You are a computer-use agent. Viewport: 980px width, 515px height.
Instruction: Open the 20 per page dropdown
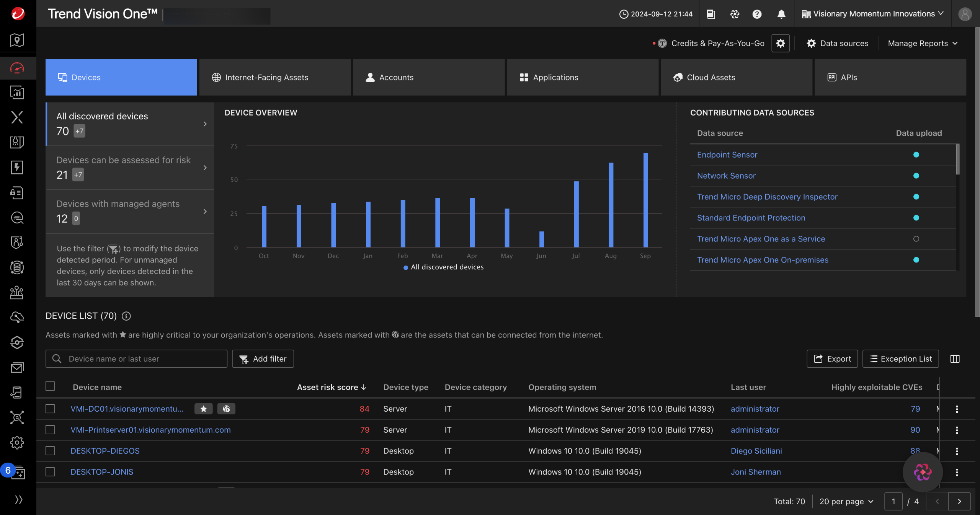pos(846,501)
